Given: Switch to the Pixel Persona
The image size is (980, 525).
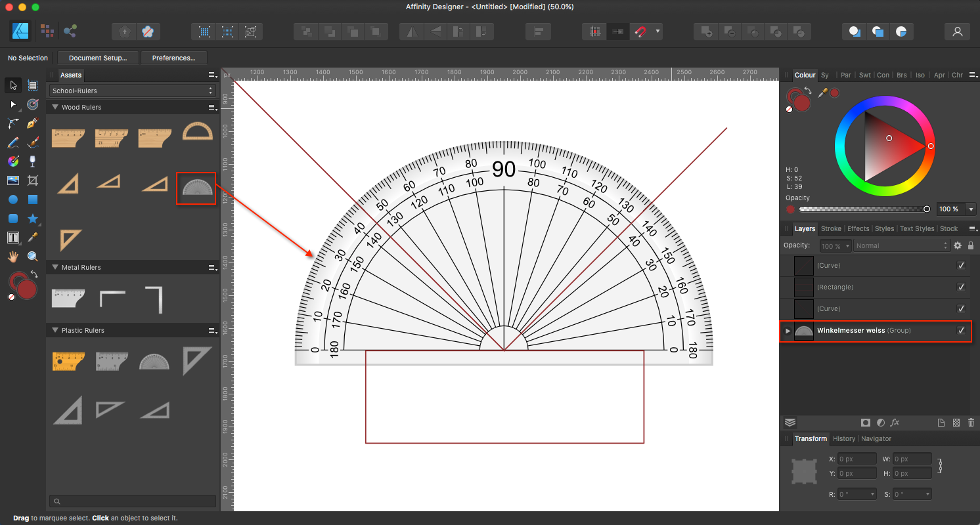Looking at the screenshot, I should click(47, 31).
